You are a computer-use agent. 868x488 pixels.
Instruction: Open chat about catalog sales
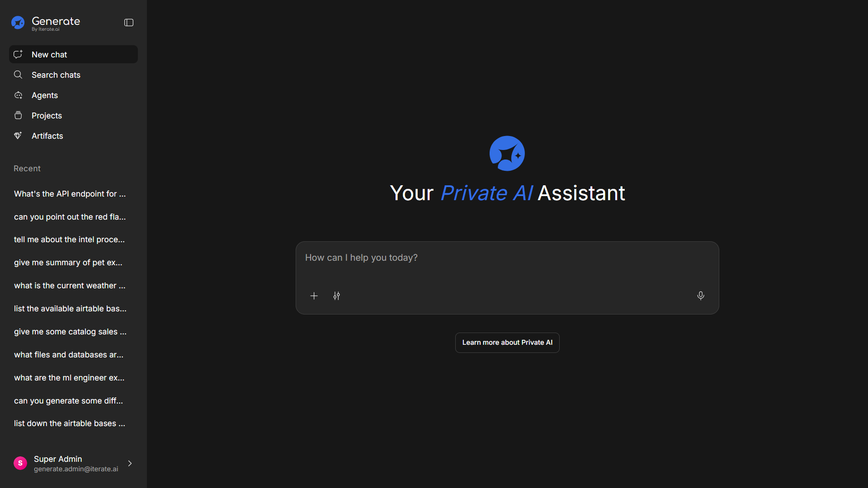pos(70,332)
